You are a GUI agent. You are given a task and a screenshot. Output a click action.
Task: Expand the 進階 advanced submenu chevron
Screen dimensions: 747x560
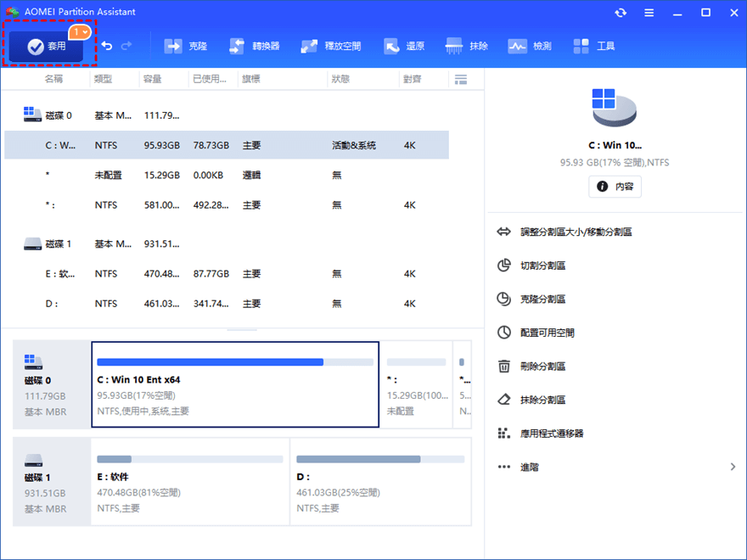[x=733, y=468]
